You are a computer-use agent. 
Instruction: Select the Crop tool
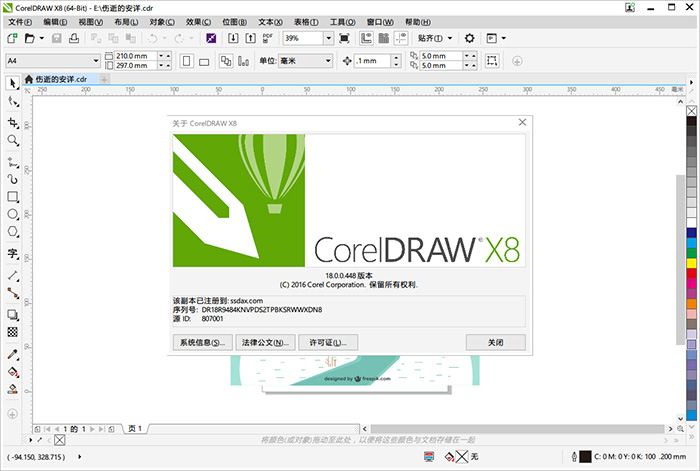[x=12, y=122]
